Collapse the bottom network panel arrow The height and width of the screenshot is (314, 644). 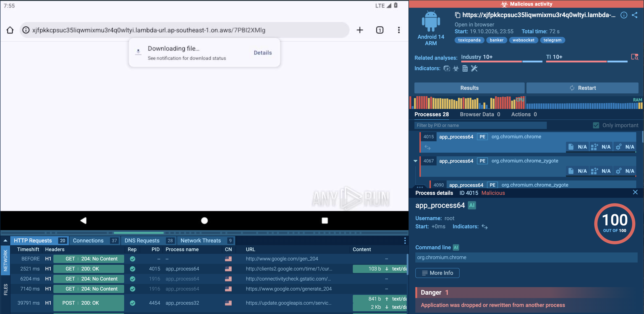[x=5, y=241]
